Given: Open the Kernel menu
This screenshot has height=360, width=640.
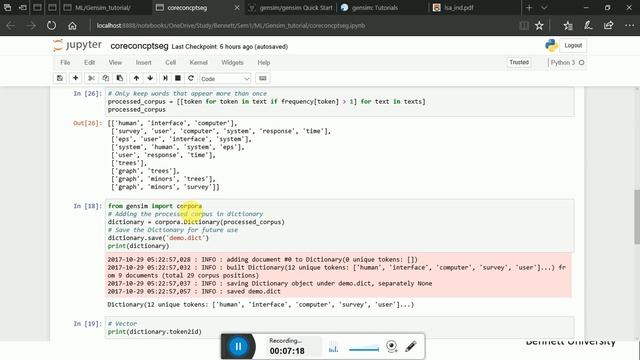Looking at the screenshot, I should pos(198,62).
